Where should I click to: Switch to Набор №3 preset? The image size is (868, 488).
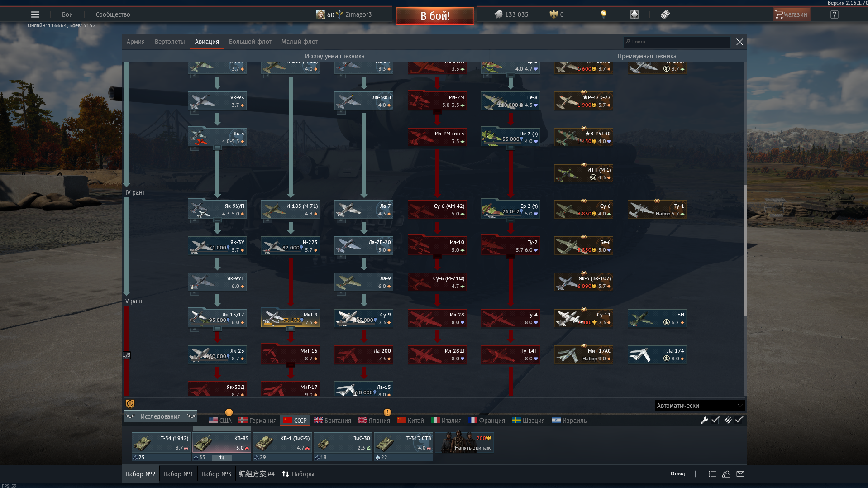point(216,474)
